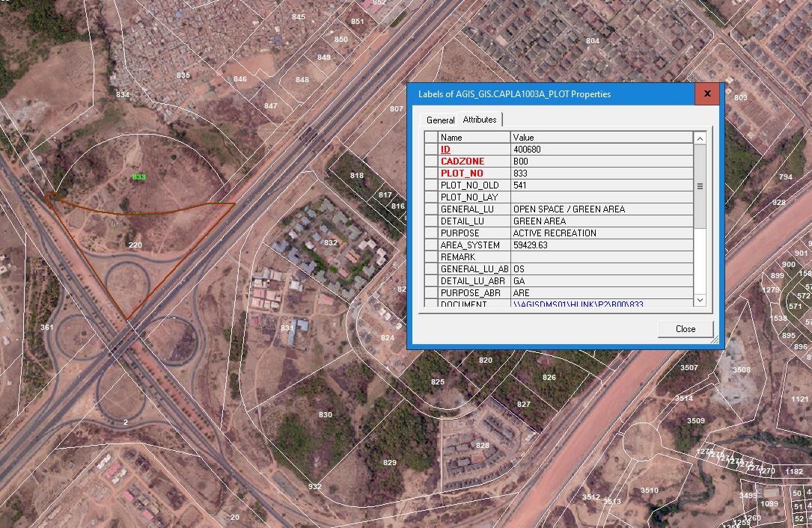Image resolution: width=812 pixels, height=528 pixels.
Task: Select the row header beside ID
Action: tap(431, 150)
